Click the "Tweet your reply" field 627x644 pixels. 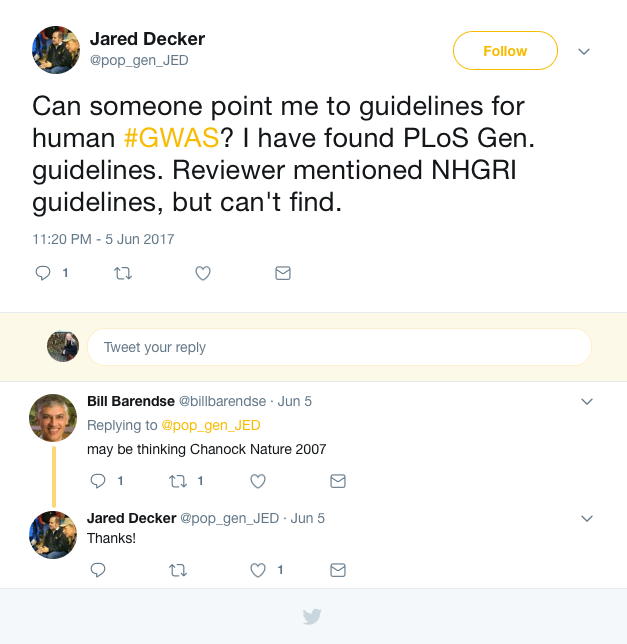[x=339, y=347]
